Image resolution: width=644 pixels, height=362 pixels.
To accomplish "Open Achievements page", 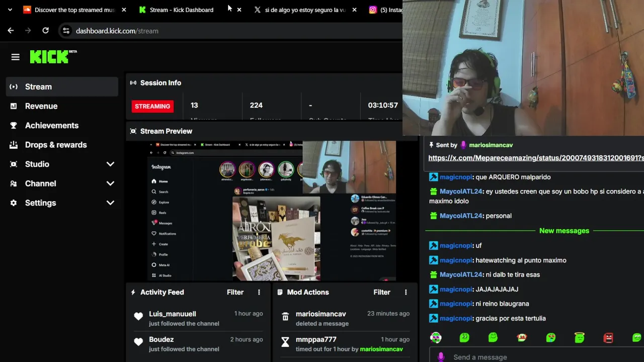I will tap(62, 125).
